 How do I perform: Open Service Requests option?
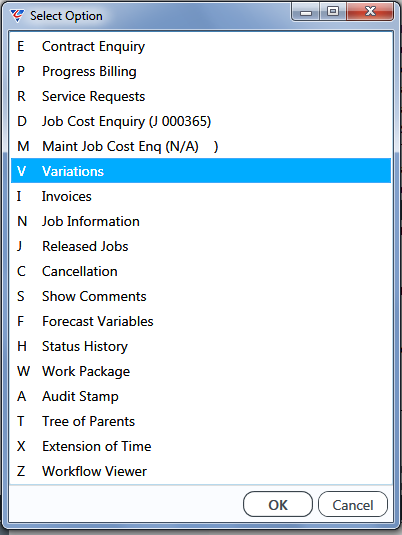(201, 96)
